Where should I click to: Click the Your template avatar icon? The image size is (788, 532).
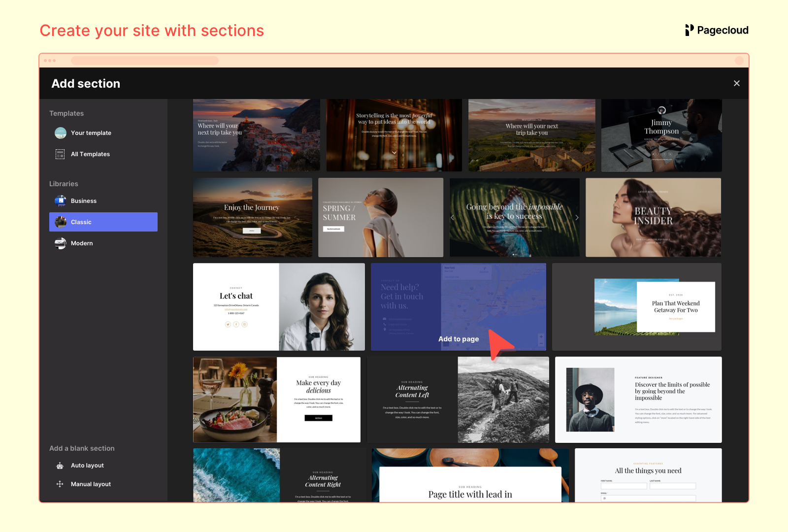[x=61, y=133]
